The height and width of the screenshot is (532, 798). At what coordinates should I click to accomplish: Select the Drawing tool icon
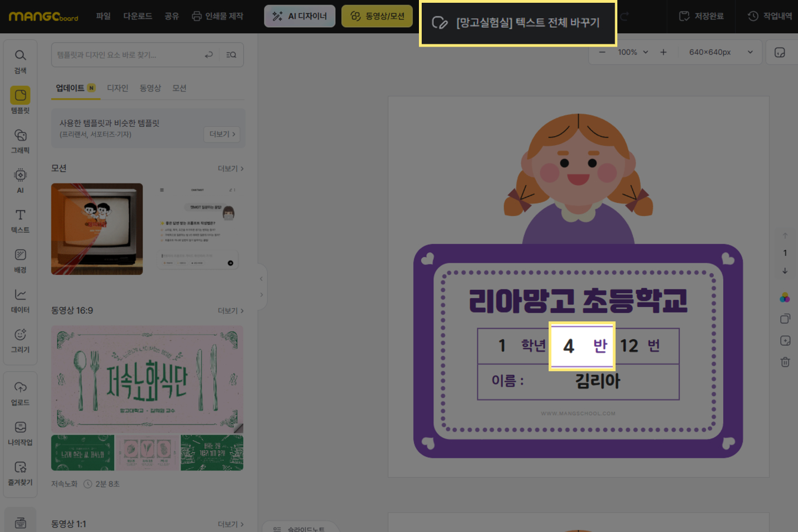click(21, 340)
